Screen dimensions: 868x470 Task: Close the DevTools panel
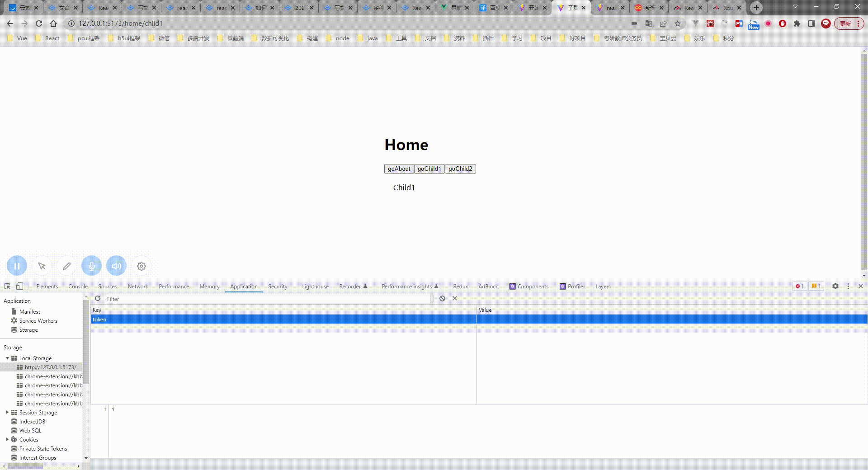tap(861, 287)
